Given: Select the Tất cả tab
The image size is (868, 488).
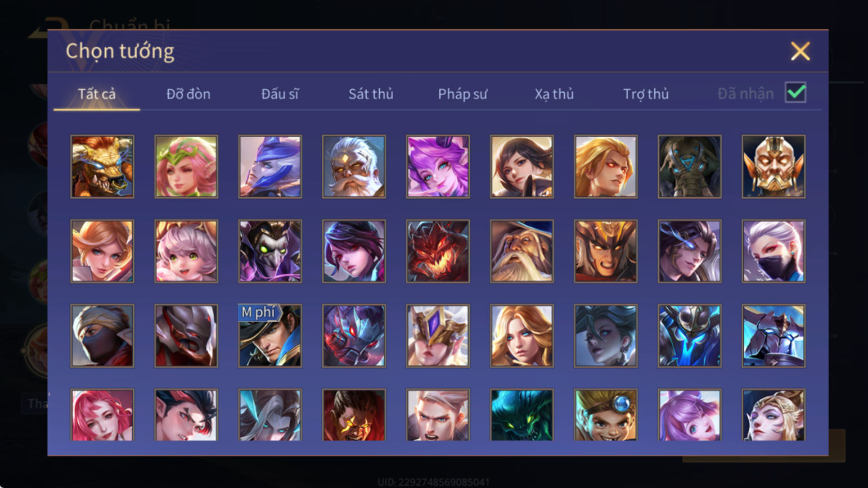Looking at the screenshot, I should (97, 94).
